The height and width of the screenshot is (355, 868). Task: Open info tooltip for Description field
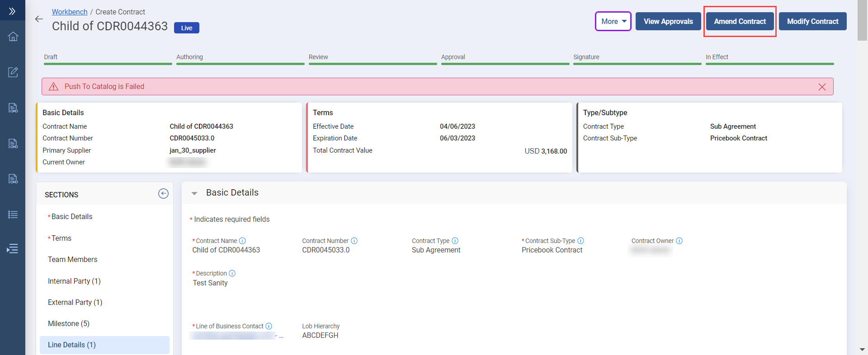pyautogui.click(x=232, y=273)
